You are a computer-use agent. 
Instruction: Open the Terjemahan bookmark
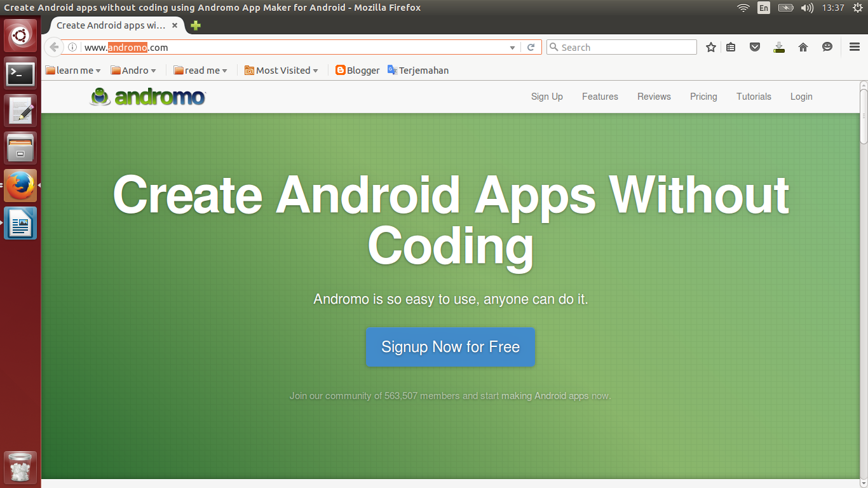pos(418,71)
